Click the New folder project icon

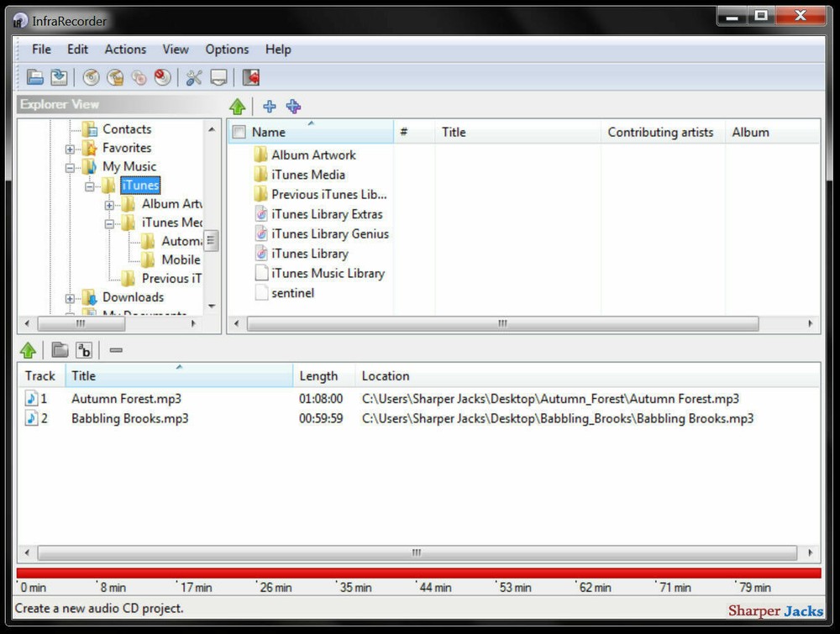(x=60, y=350)
